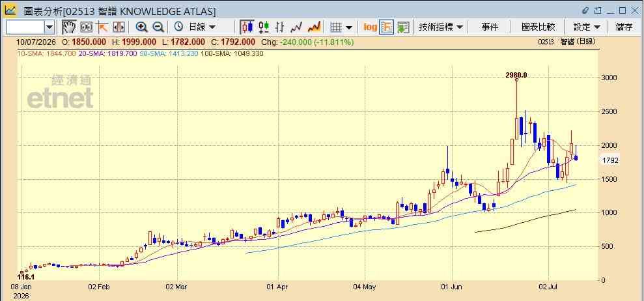Viewport: 644px width, 301px height.
Task: Select the hand pan tool
Action: click(69, 27)
